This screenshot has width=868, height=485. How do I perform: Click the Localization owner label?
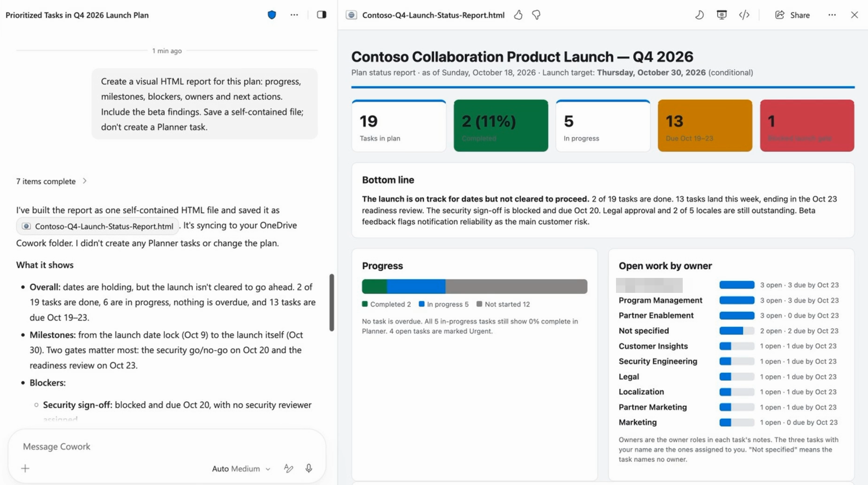[x=641, y=392]
